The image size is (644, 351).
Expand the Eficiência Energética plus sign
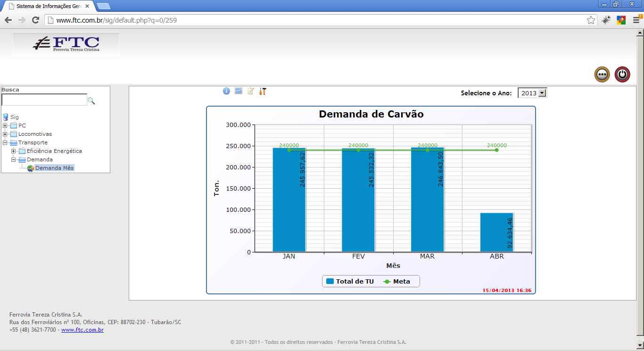[x=14, y=151]
